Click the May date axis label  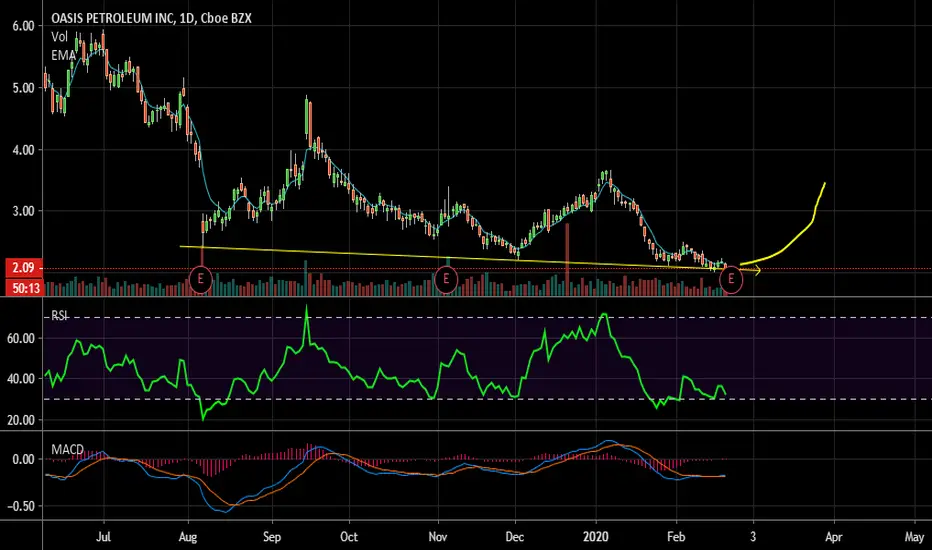[x=914, y=537]
